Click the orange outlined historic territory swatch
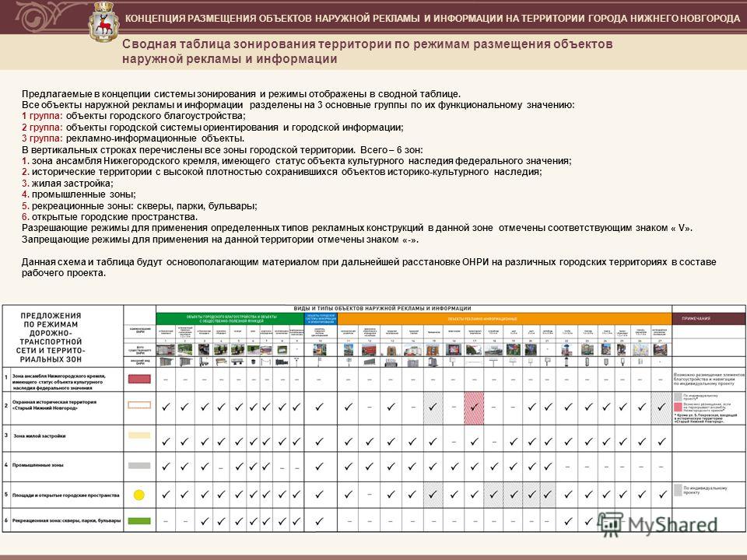Viewport: 747px width, 560px height. [x=139, y=404]
